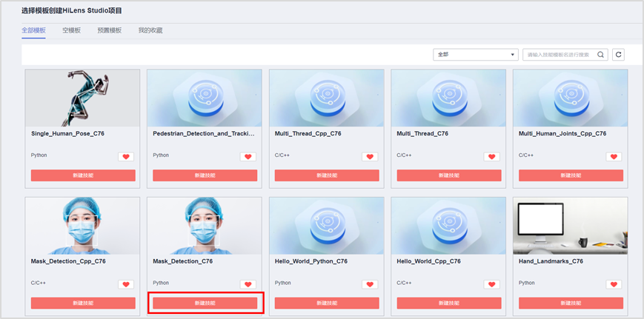
Task: Click C/C++ label on Multi_Thread_Cpp_C76 card
Action: [x=282, y=155]
